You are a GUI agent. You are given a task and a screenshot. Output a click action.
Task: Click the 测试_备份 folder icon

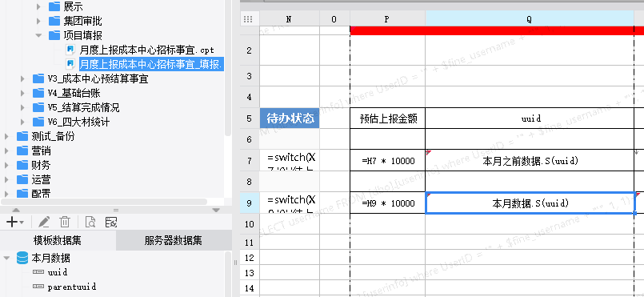pos(22,136)
